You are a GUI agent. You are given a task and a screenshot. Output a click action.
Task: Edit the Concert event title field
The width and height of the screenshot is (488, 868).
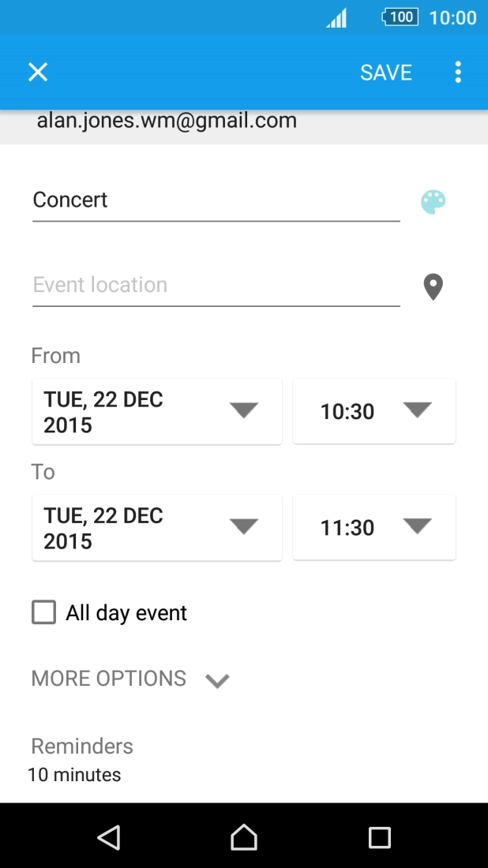tap(216, 200)
